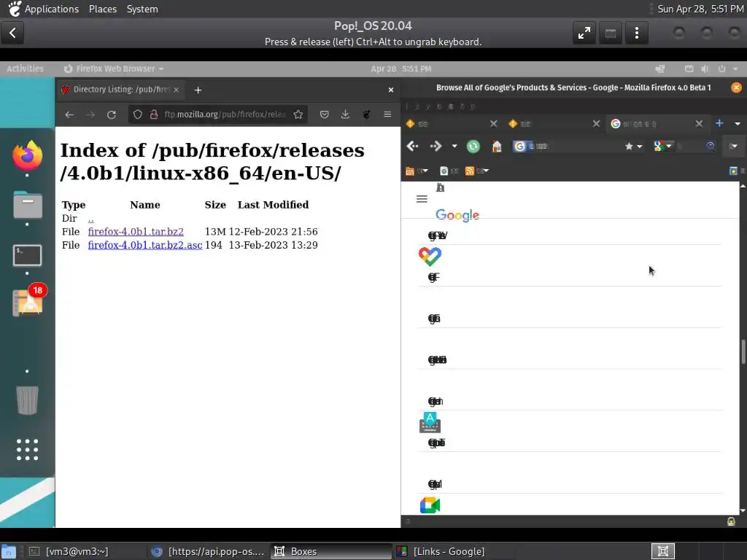
Task: Expand history dropdown next to forward arrow
Action: tap(454, 146)
